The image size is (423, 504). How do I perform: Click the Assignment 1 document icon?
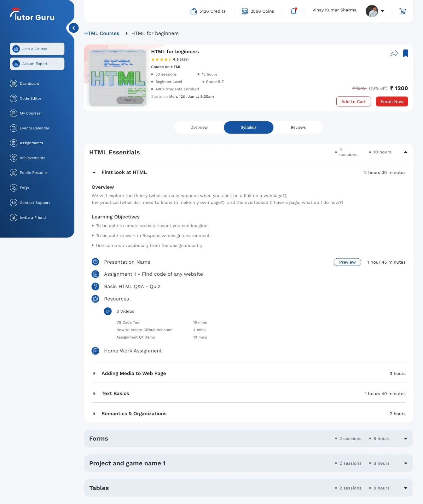point(95,274)
